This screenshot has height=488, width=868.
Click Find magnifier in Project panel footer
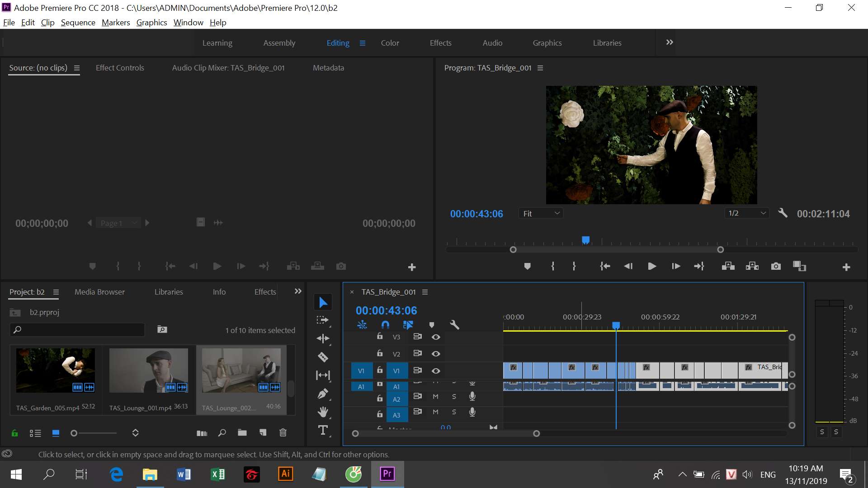[222, 432]
